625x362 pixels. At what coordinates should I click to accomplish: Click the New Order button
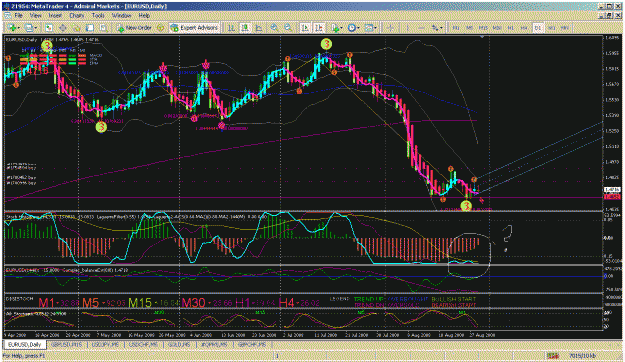pyautogui.click(x=134, y=28)
